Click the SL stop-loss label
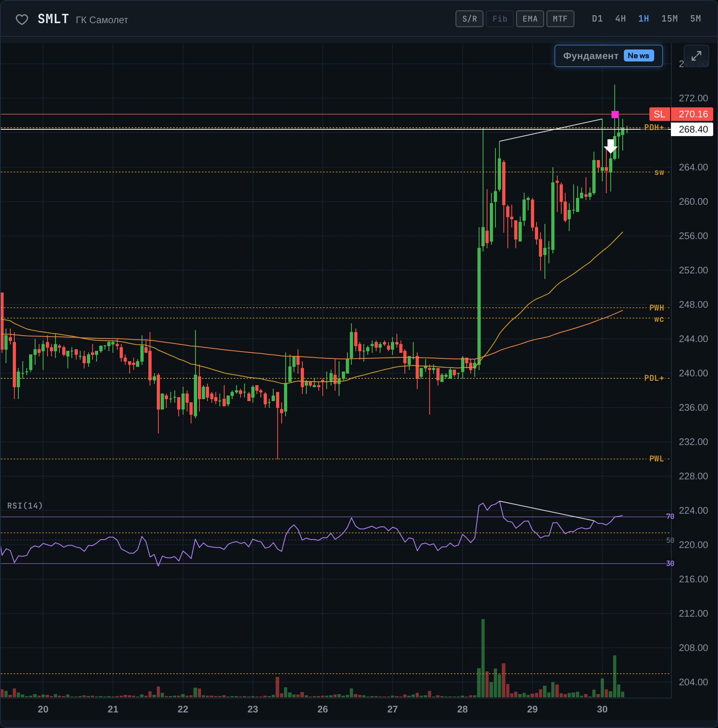The width and height of the screenshot is (718, 728). (659, 114)
